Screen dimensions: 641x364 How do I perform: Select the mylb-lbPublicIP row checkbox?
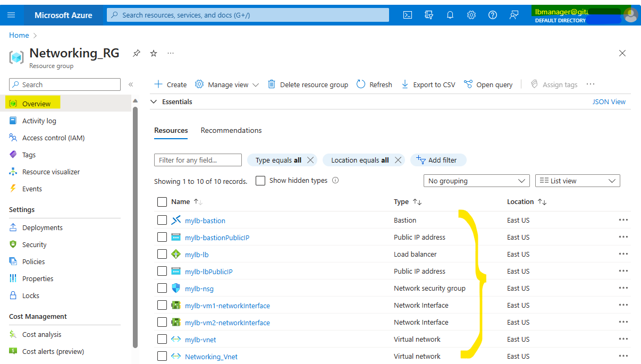pos(162,271)
